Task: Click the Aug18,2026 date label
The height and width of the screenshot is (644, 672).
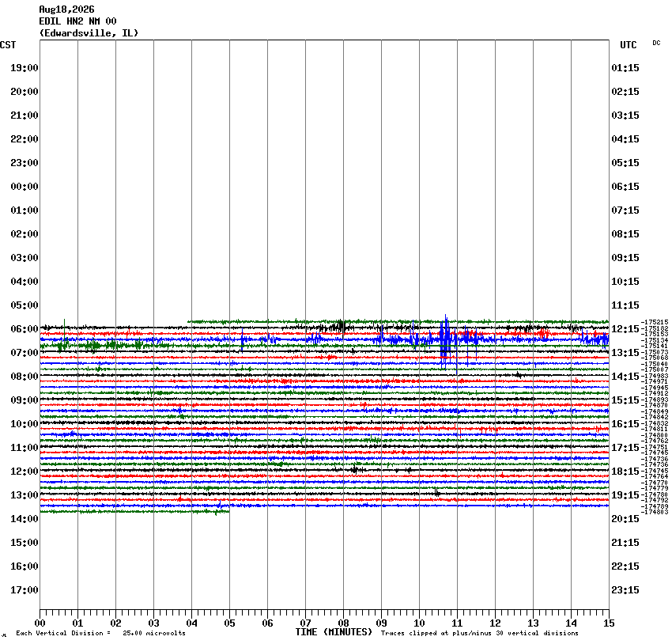Action: pyautogui.click(x=66, y=9)
